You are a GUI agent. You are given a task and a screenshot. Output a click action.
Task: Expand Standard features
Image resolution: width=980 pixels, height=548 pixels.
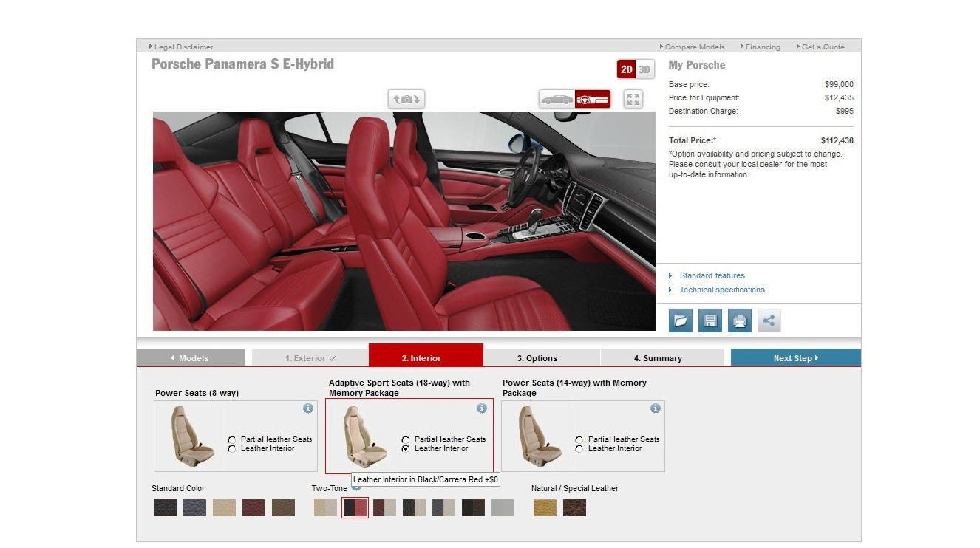[x=712, y=275]
